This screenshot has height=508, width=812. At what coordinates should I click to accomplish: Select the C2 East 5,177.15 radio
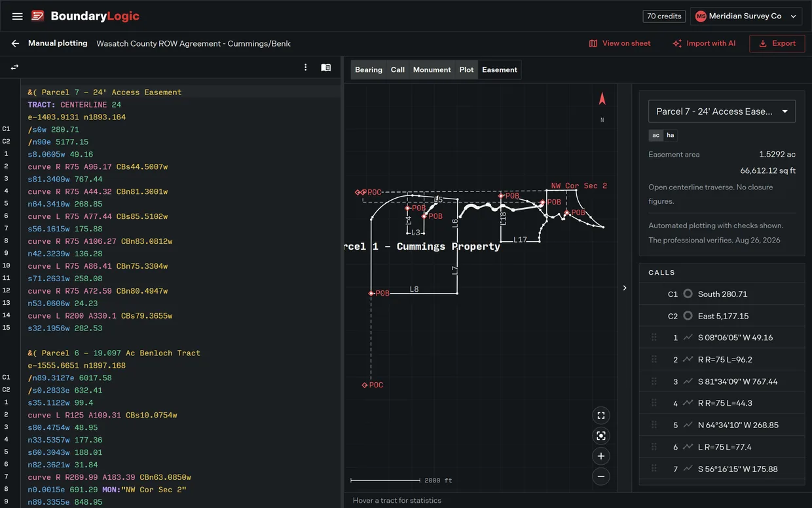coord(688,316)
